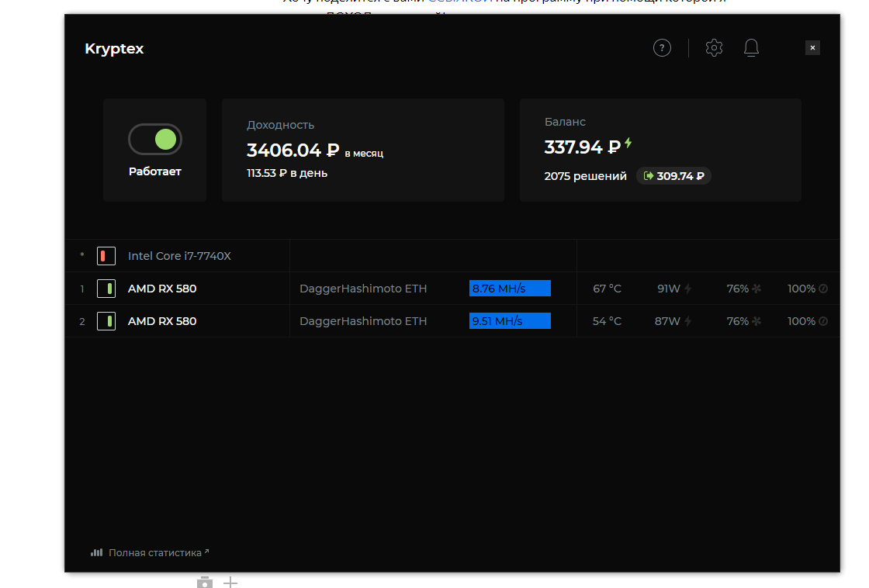Click the power icon next to 87W
Image resolution: width=869 pixels, height=588 pixels.
pyautogui.click(x=687, y=321)
